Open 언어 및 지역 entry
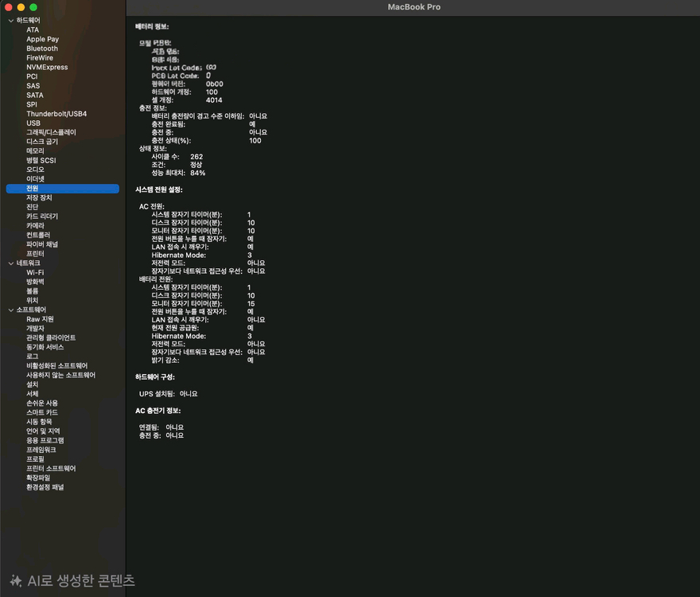 [43, 431]
